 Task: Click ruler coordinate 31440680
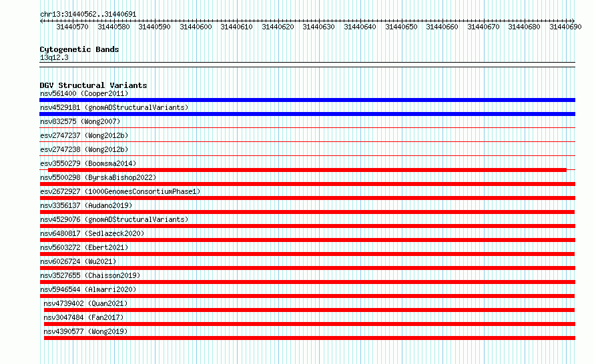coord(525,27)
